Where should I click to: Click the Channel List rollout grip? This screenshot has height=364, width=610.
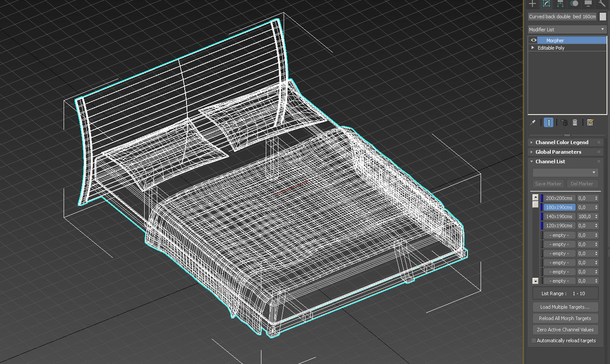(x=599, y=162)
